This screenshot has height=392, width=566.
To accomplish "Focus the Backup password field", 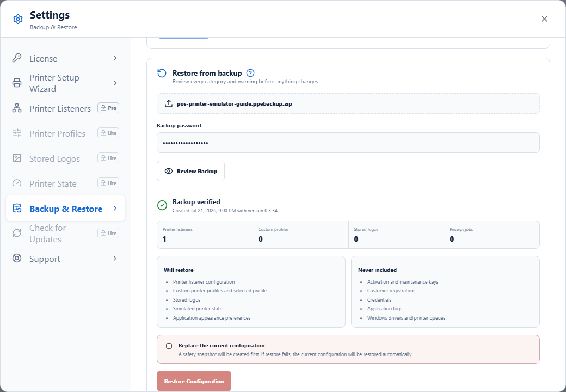I will pyautogui.click(x=348, y=143).
